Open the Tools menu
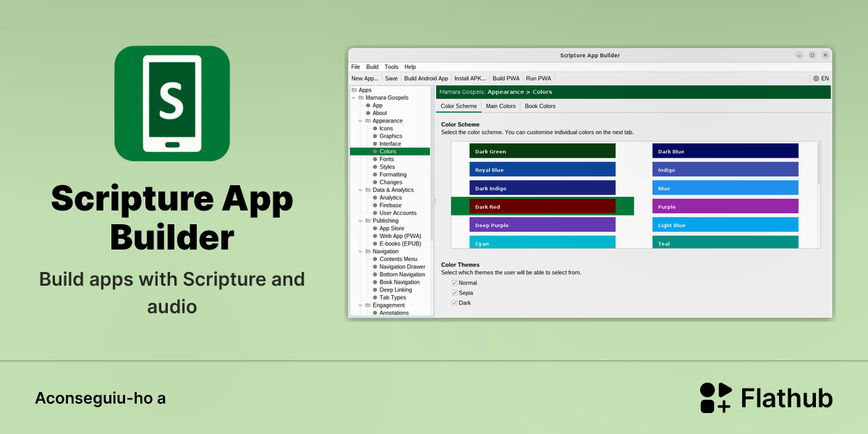868x434 pixels. point(391,67)
